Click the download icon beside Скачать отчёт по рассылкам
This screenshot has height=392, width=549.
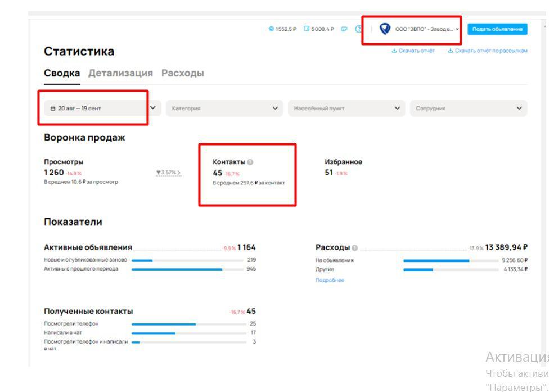pos(451,51)
